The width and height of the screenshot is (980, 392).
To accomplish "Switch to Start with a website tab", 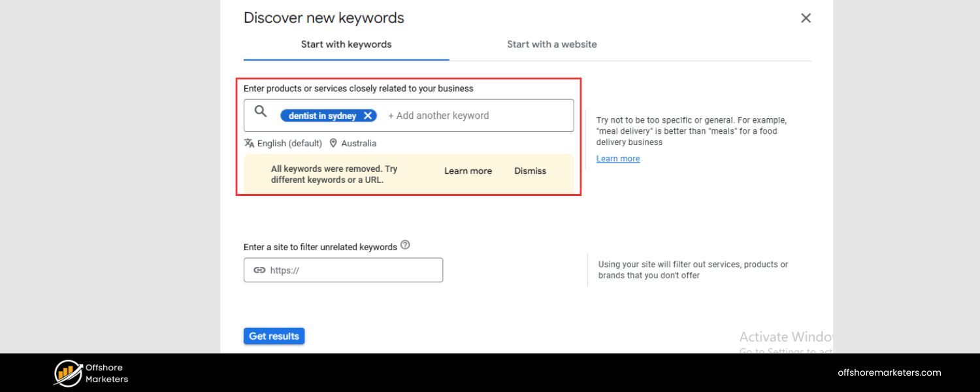I will point(552,44).
